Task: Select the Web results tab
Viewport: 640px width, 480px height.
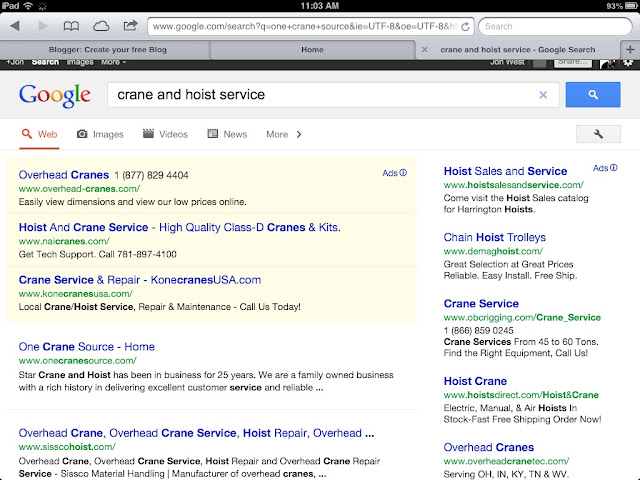Action: tap(39, 134)
